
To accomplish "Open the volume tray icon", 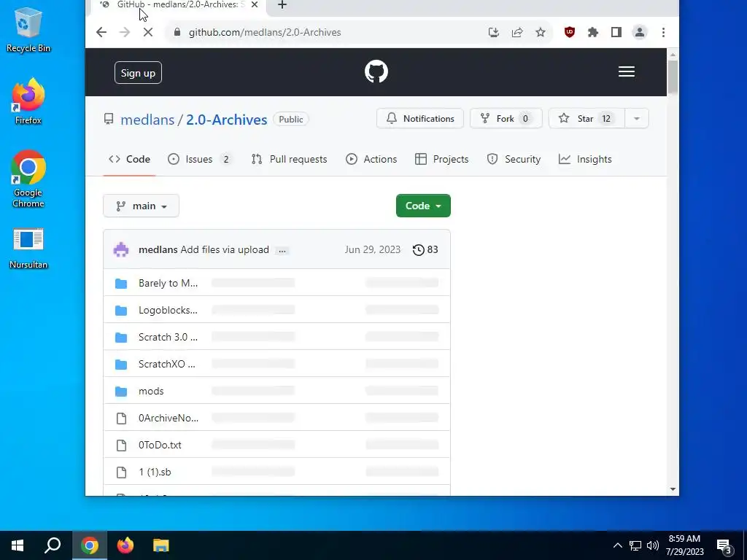I will (653, 545).
